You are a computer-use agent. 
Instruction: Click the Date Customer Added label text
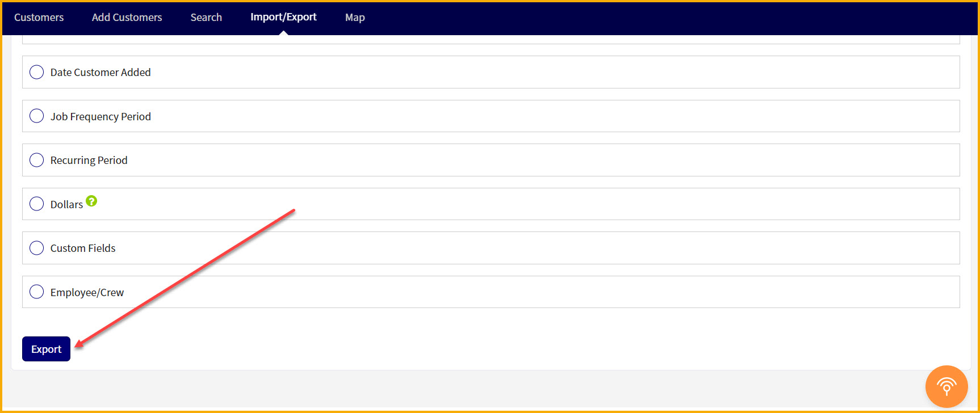[x=100, y=72]
